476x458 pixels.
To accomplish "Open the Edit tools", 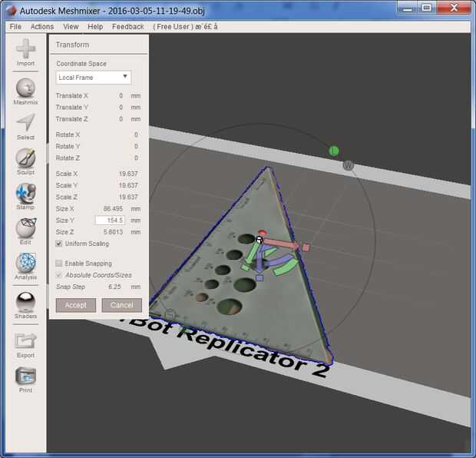I will point(25,228).
